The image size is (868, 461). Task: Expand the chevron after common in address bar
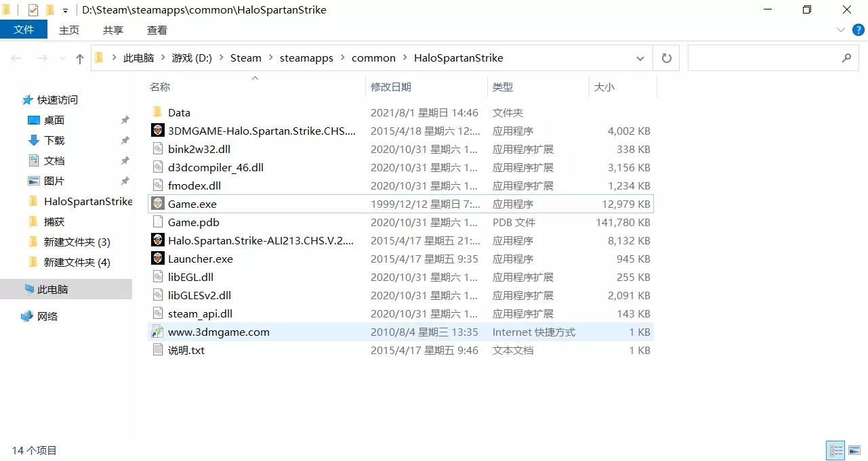[x=405, y=58]
